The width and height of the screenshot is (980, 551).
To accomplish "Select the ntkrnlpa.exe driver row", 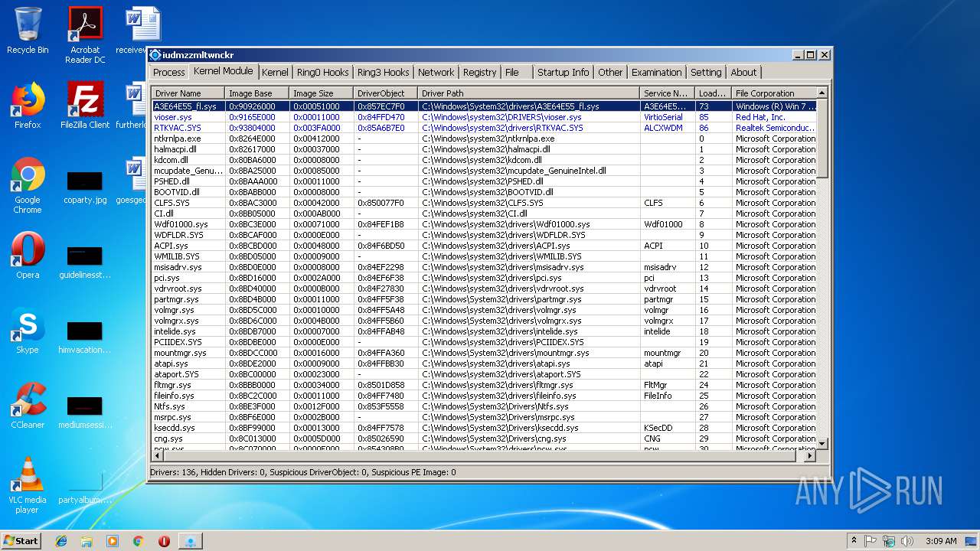I will pos(484,139).
